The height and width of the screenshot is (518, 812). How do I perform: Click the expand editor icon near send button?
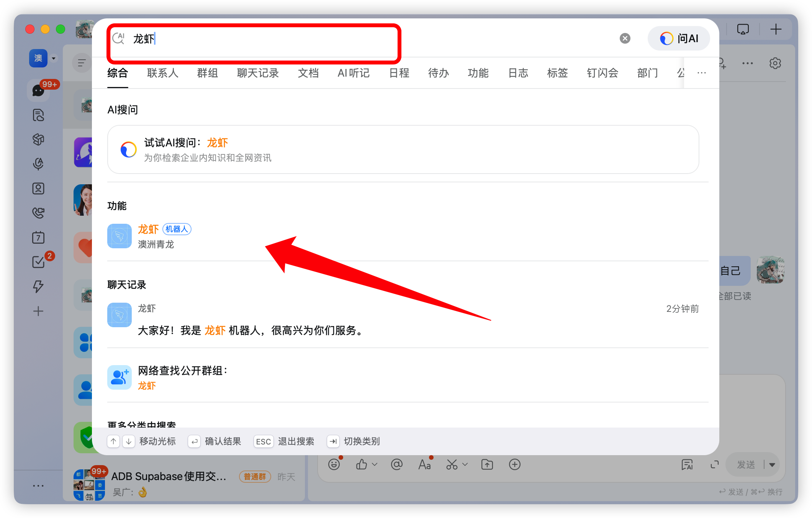[714, 464]
